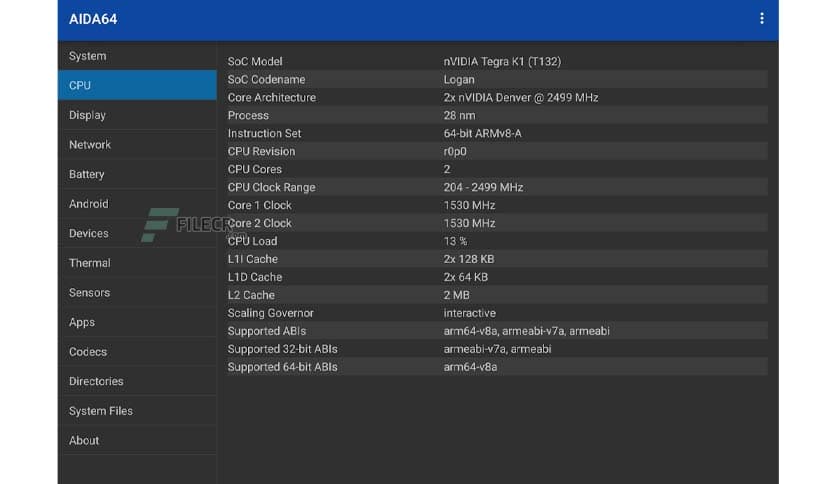
Task: View the Thermal section
Action: tap(137, 263)
